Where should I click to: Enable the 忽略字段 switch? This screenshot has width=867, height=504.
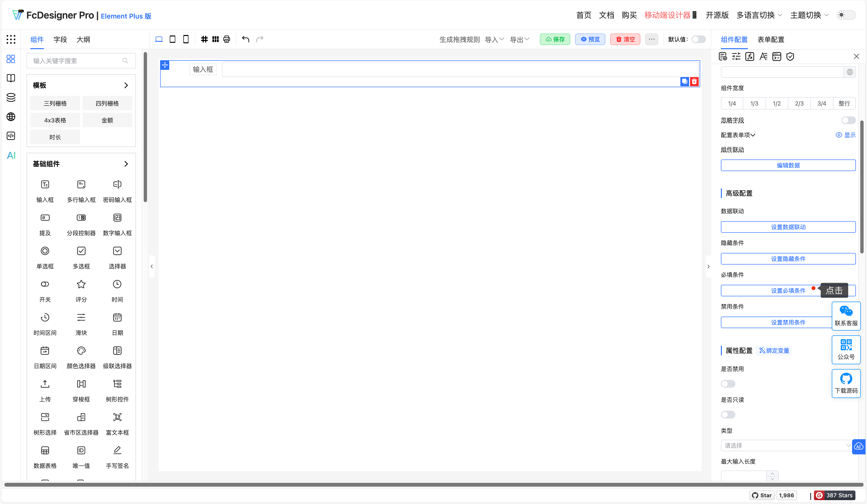(x=848, y=120)
